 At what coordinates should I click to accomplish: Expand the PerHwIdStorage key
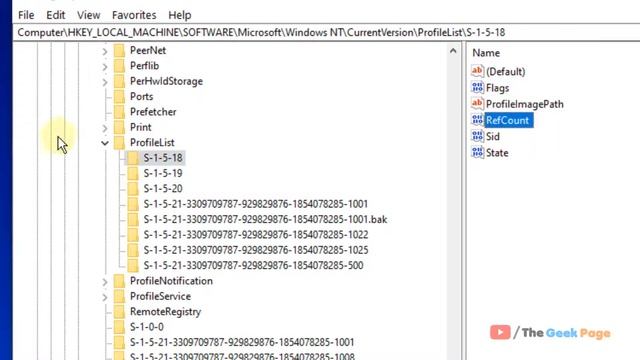pyautogui.click(x=105, y=82)
